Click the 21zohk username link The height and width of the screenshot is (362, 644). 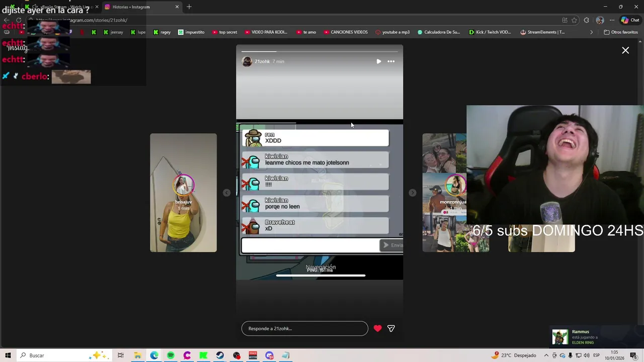click(262, 61)
